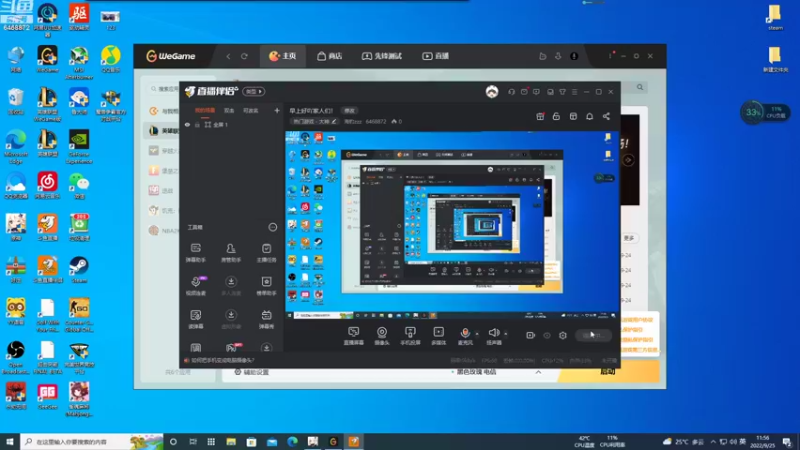Open the 主页 tab in WeGame
Screen dimensions: 800x450
(x=283, y=56)
